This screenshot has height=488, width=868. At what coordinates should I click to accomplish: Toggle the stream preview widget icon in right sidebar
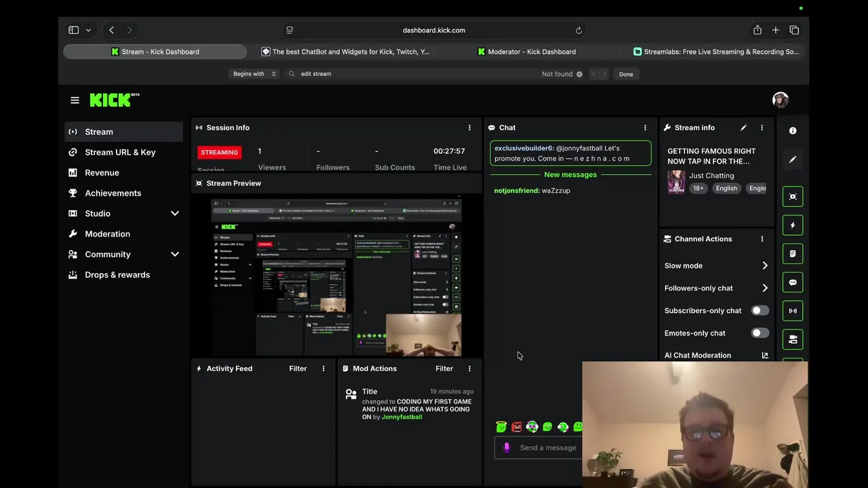(793, 197)
